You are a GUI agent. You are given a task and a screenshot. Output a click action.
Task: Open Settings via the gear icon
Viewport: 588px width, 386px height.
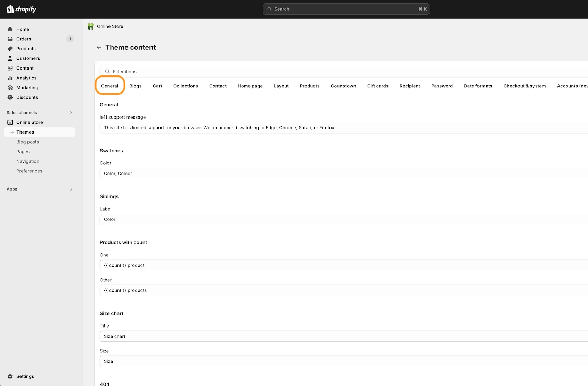coord(10,376)
